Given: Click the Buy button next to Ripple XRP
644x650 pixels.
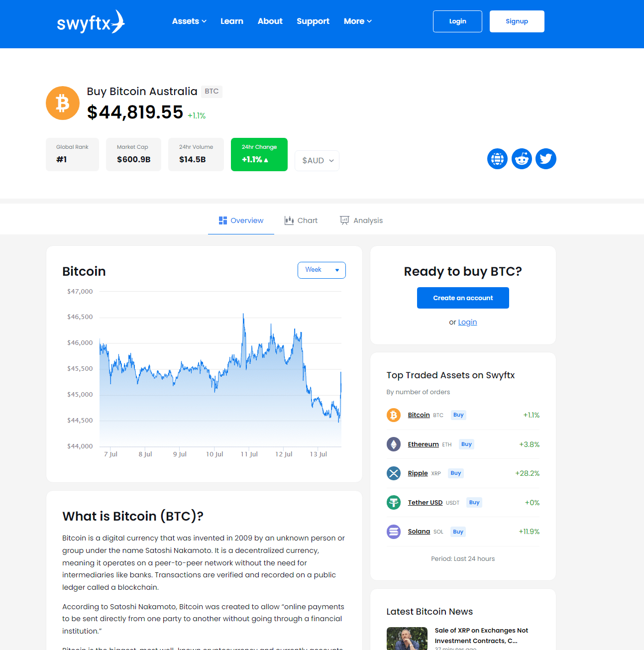Looking at the screenshot, I should coord(456,473).
